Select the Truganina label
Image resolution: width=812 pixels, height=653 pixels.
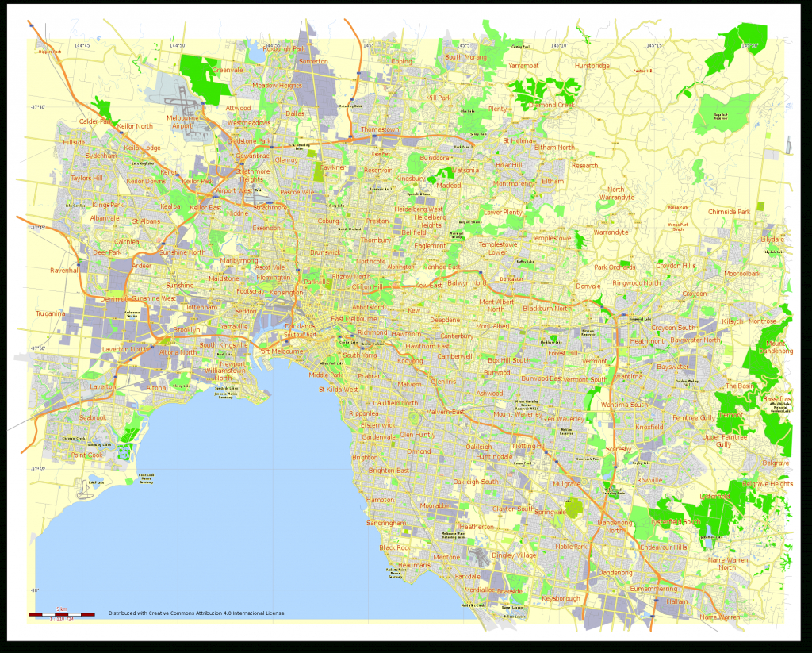pos(51,313)
